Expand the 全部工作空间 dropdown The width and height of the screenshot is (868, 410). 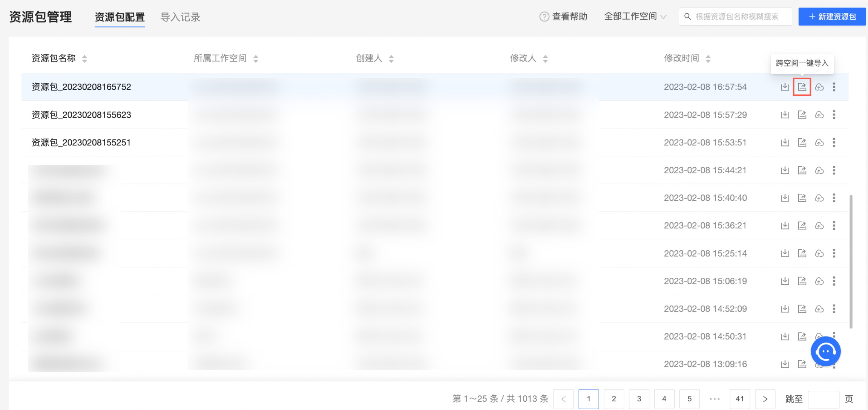635,17
